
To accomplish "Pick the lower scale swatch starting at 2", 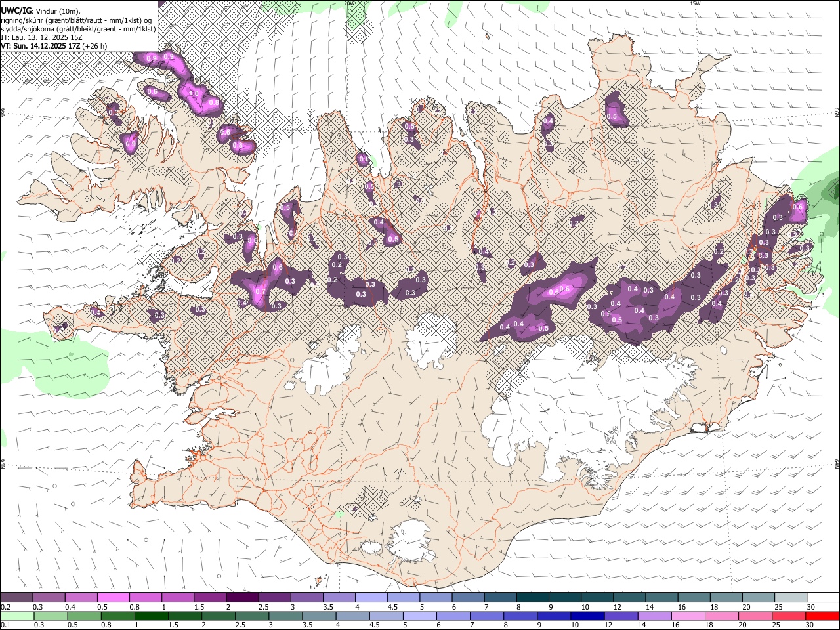I will (x=218, y=616).
